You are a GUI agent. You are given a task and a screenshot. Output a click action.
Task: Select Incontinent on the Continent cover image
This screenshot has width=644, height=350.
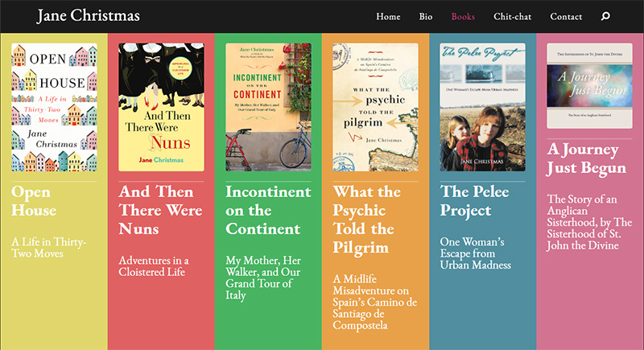[268, 107]
